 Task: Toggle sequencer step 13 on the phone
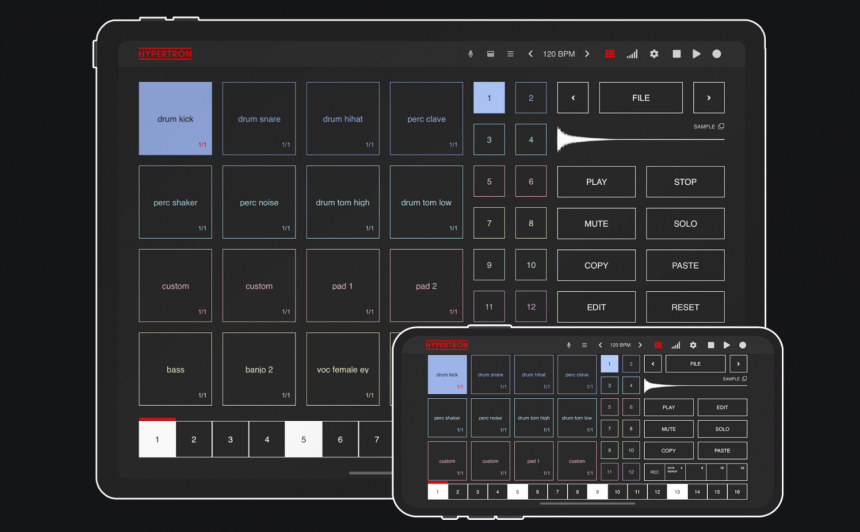(x=677, y=492)
